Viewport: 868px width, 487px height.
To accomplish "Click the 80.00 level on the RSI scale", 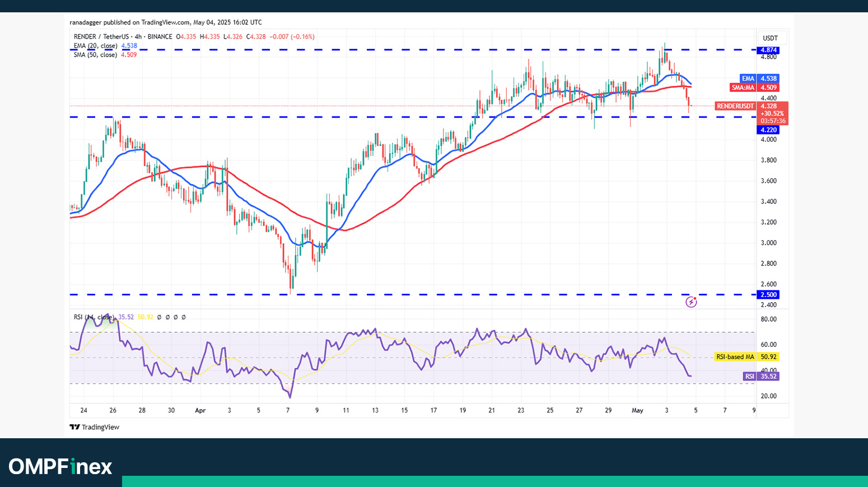I will point(768,319).
